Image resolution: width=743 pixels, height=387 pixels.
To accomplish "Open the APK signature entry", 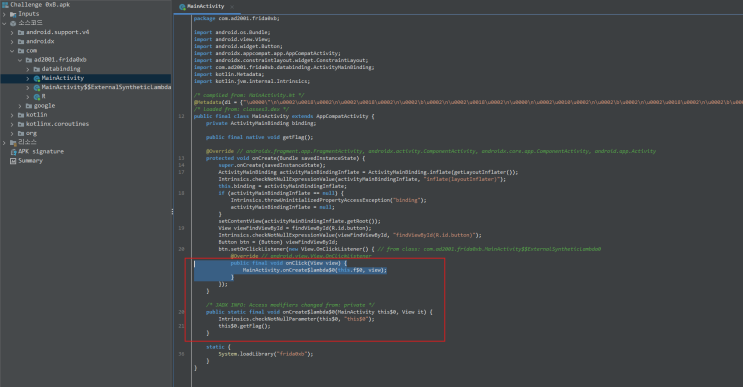I will click(x=41, y=152).
